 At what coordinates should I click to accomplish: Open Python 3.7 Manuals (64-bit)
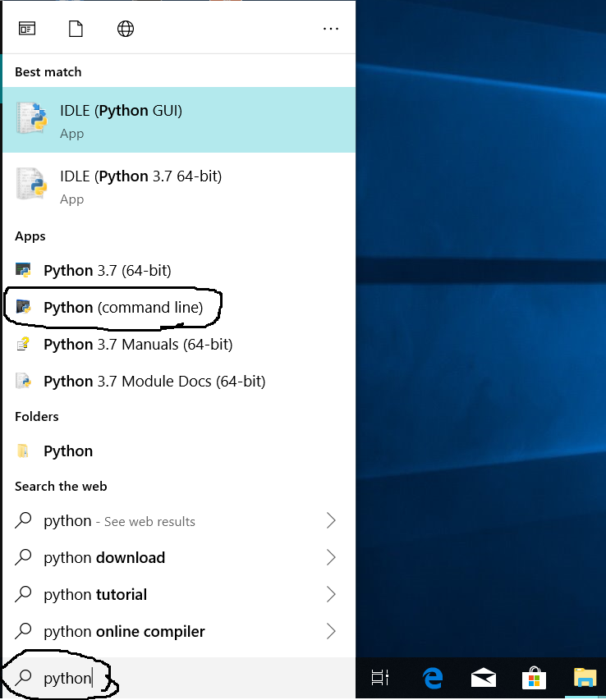click(179, 344)
